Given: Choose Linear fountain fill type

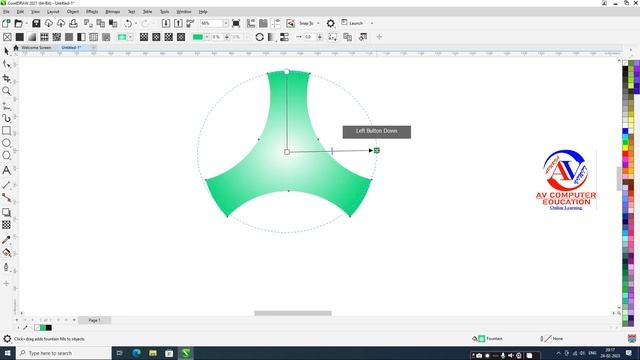Looking at the screenshot, I should (x=144, y=37).
